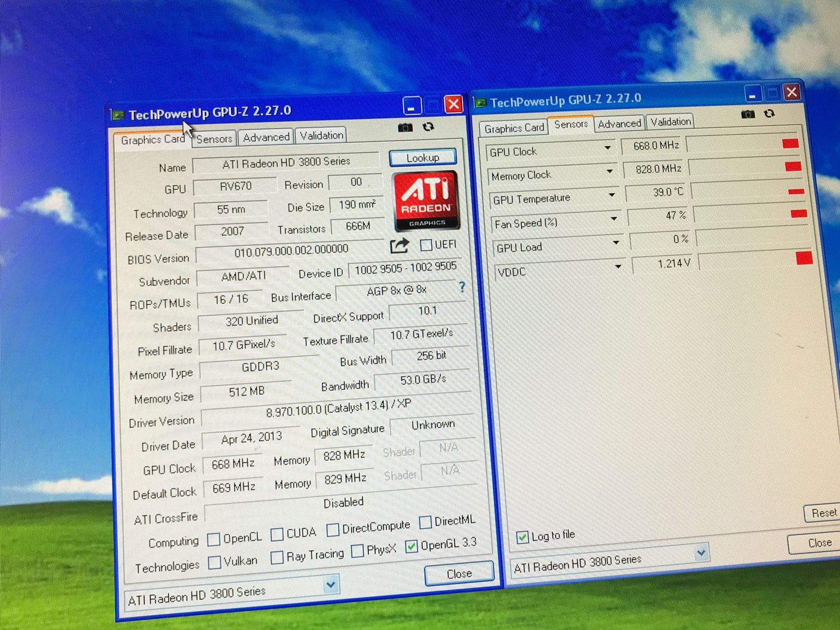840x630 pixels.
Task: Open Memory Clock sensor dropdown
Action: click(x=610, y=171)
